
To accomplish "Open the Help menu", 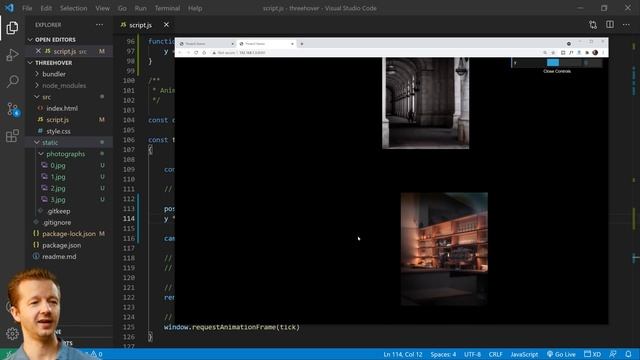I will (195, 8).
